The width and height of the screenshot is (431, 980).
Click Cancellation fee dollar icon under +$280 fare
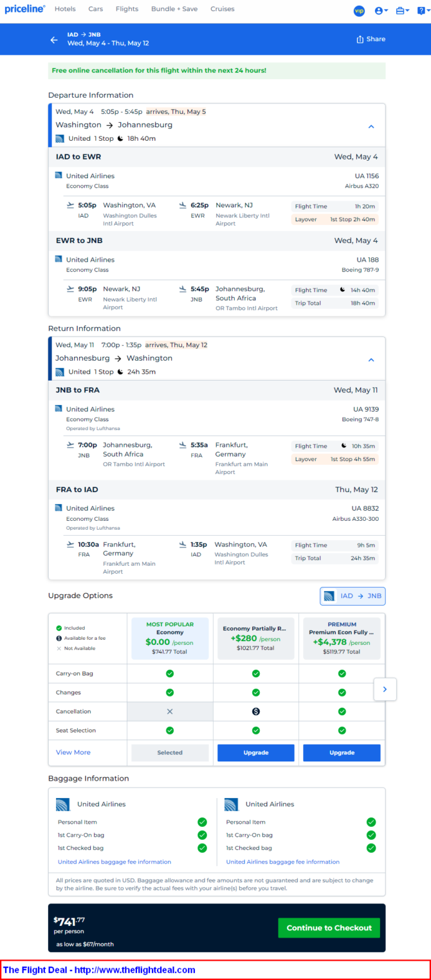[256, 711]
